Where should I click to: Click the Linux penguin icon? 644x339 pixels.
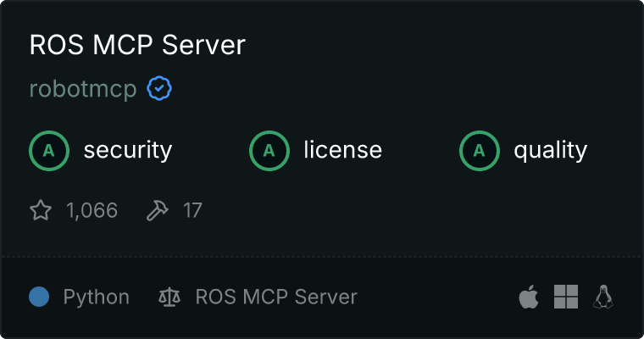pos(603,297)
